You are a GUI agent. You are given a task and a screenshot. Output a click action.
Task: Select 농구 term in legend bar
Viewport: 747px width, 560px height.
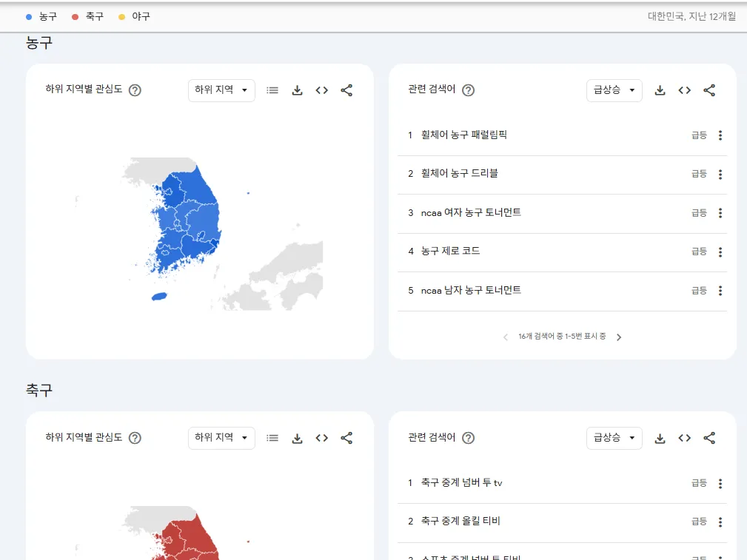41,17
